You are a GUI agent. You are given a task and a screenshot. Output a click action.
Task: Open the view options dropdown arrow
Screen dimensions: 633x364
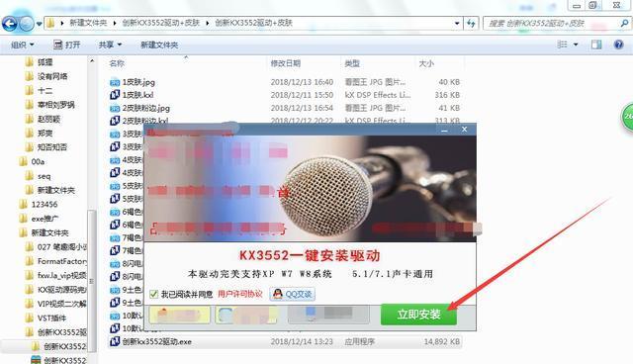[576, 45]
